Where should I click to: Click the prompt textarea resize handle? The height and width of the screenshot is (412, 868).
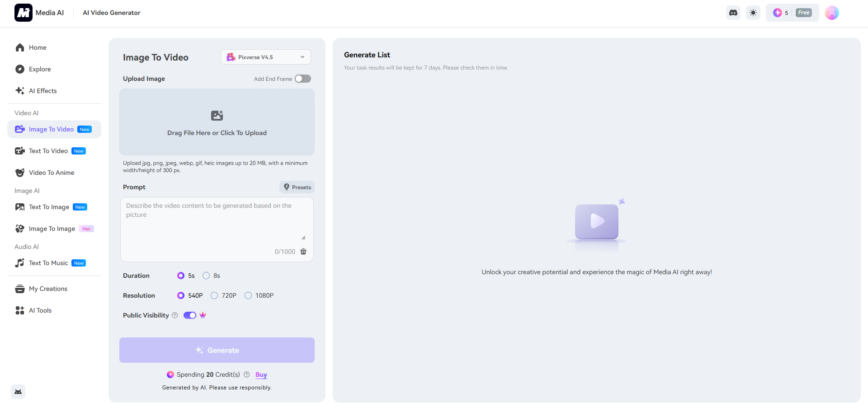[303, 238]
